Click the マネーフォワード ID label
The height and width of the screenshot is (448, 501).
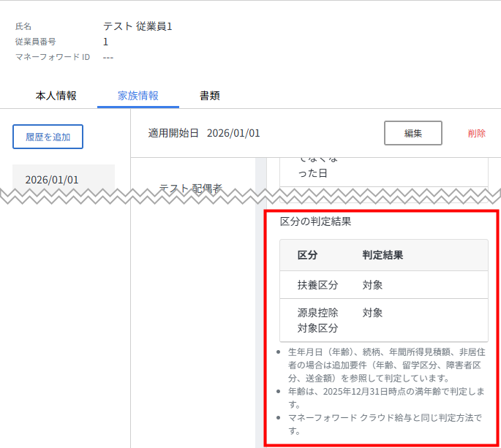pos(53,57)
